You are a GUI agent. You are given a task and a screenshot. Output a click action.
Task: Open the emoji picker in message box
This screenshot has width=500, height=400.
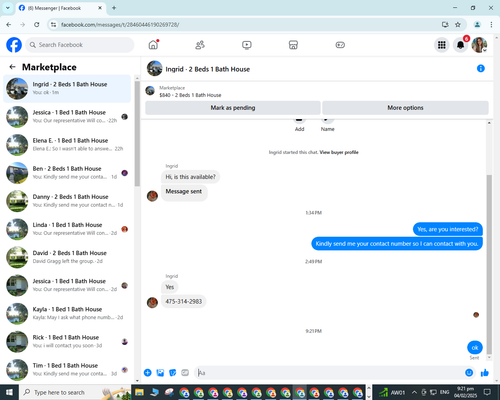(469, 373)
